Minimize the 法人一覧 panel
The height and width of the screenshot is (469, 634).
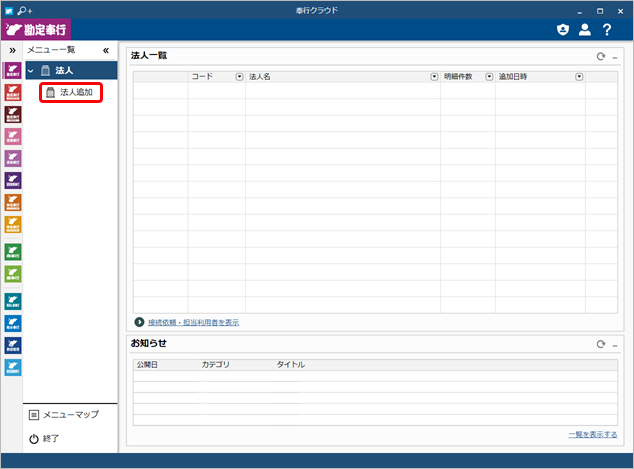point(615,57)
